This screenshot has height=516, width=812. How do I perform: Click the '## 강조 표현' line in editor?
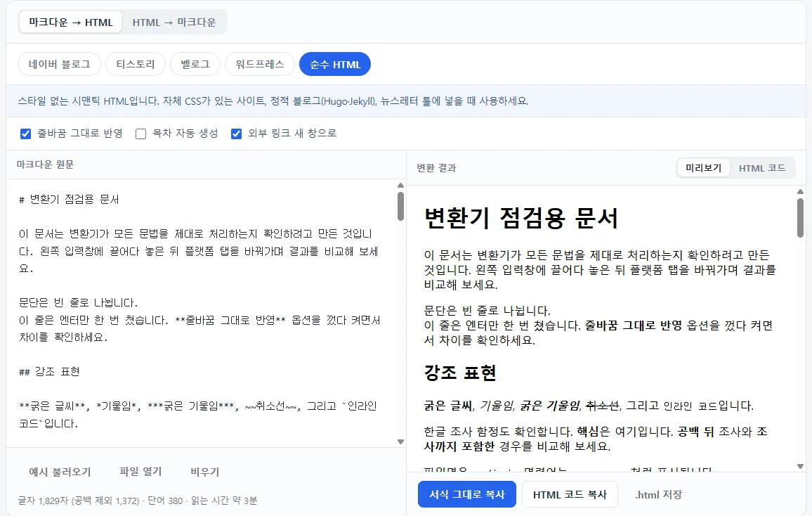[x=49, y=371]
